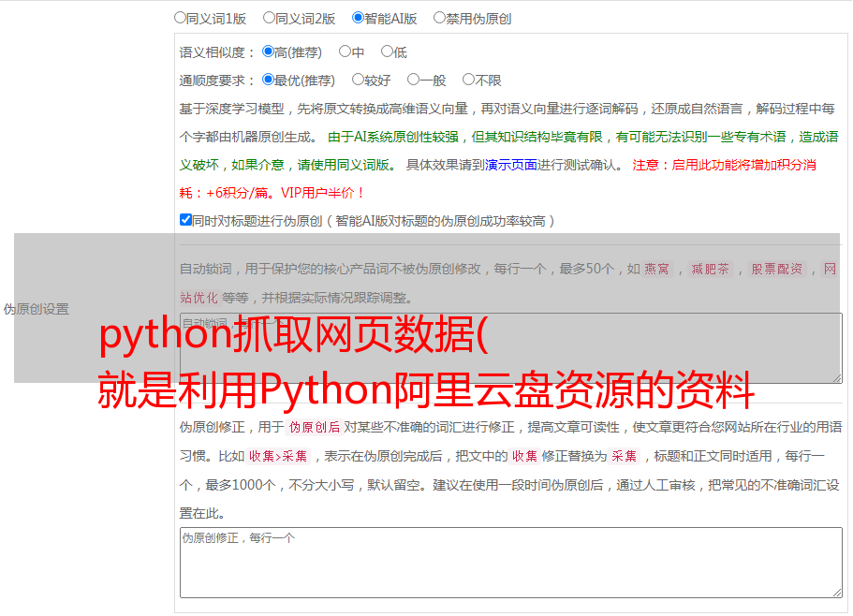The image size is (853, 616).
Task: Grab the resize handle of 自动锁词 textarea
Action: pos(837,378)
